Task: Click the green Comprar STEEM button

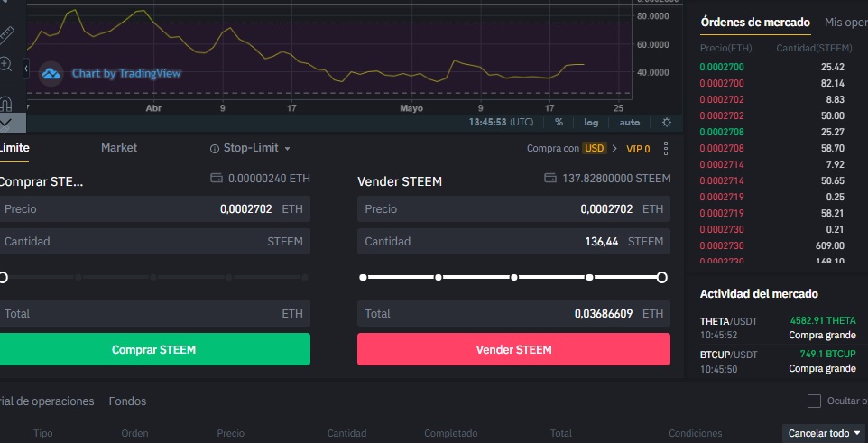Action: click(x=154, y=349)
